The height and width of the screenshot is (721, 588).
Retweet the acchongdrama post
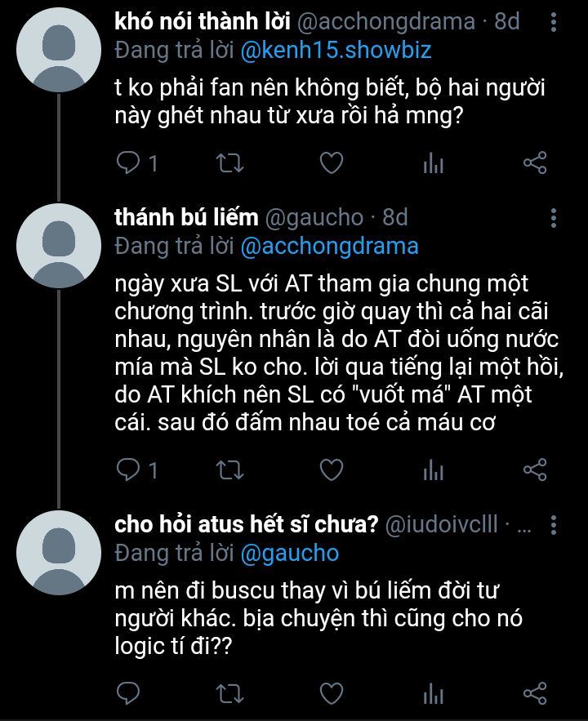coord(230,163)
